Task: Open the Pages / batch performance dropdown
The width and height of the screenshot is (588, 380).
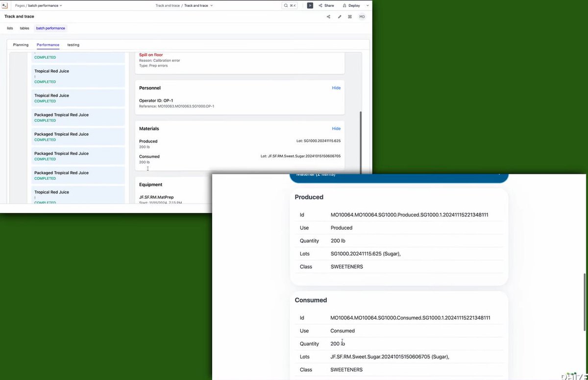Action: [39, 5]
